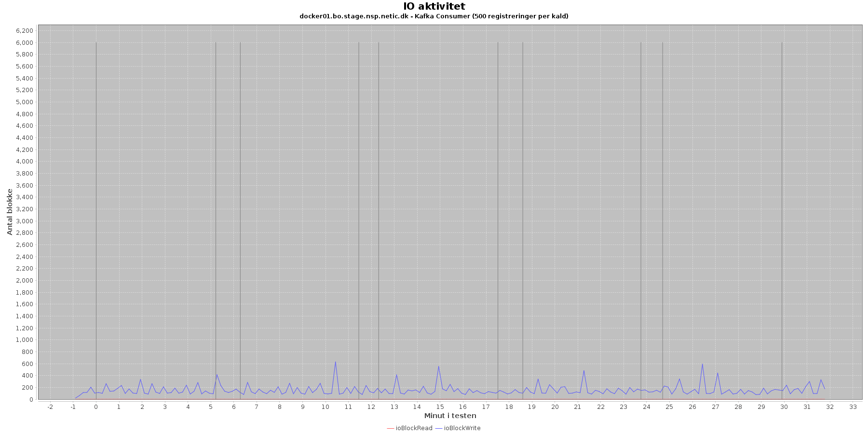Screen dimensions: 868x434
Task: Click the ioBlockWrite blue legend line
Action: (439, 428)
